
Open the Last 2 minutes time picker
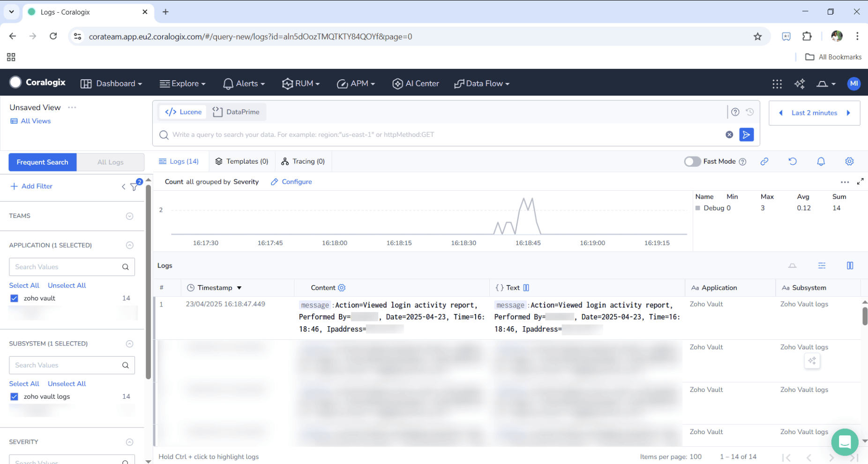coord(814,113)
